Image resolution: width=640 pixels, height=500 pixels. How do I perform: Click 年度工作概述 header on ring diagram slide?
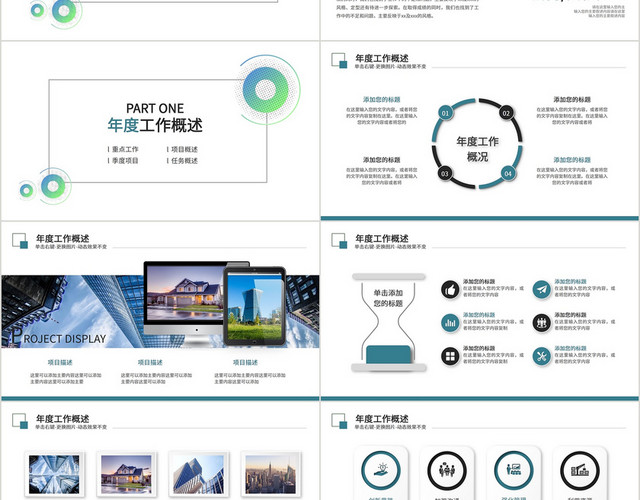[x=382, y=58]
